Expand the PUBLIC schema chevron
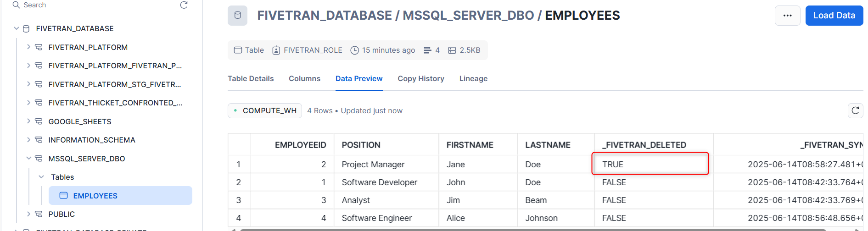The height and width of the screenshot is (231, 868). tap(28, 214)
